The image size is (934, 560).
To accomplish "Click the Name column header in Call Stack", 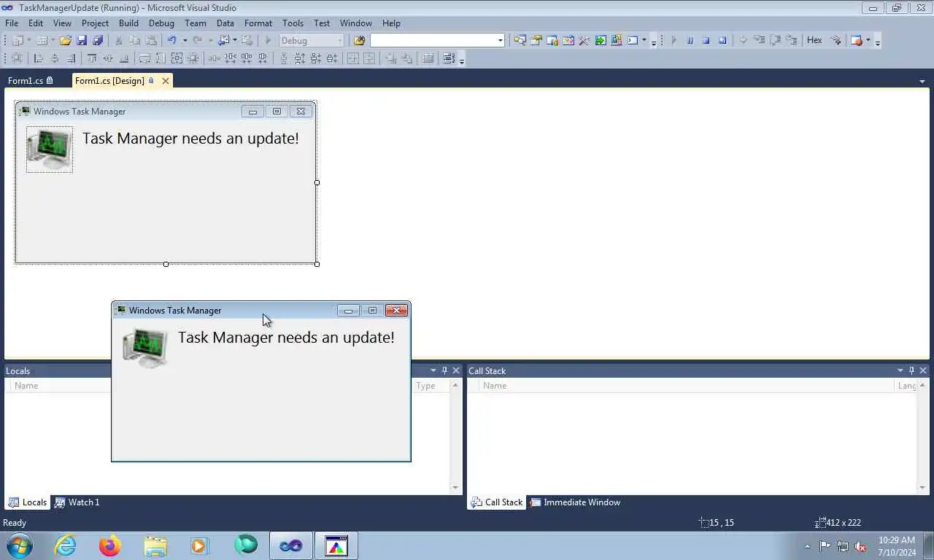I will pos(686,386).
